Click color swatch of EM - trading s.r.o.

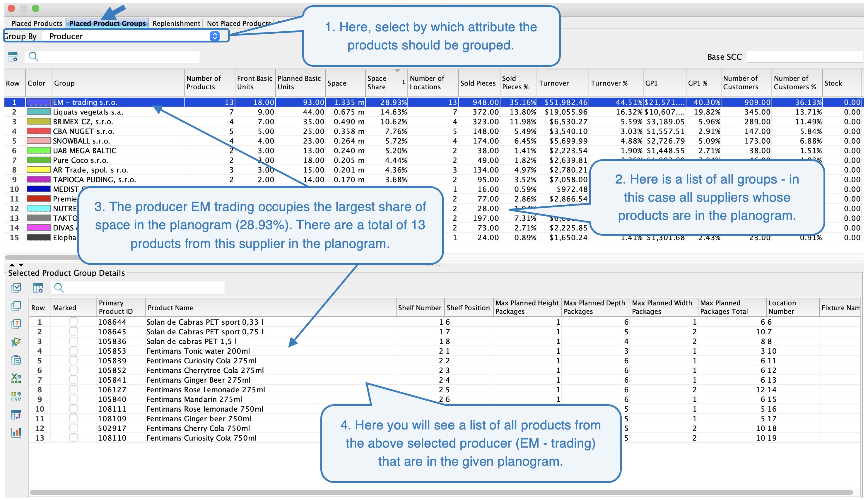(38, 102)
